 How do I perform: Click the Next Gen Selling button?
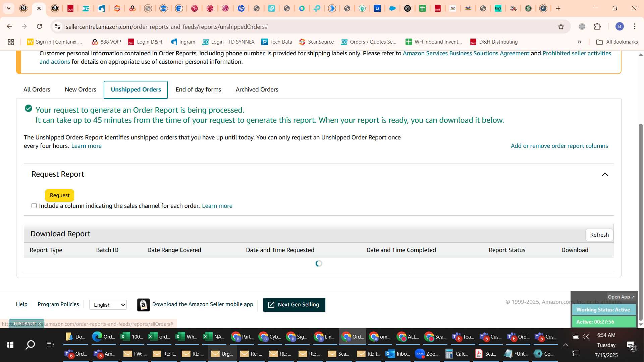(x=294, y=305)
